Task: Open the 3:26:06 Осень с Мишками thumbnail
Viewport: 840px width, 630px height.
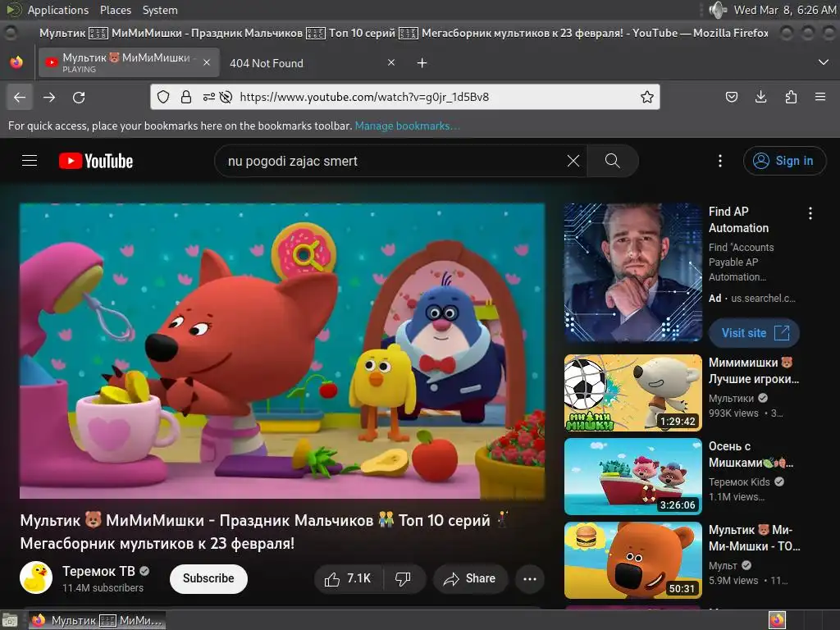Action: click(x=632, y=477)
